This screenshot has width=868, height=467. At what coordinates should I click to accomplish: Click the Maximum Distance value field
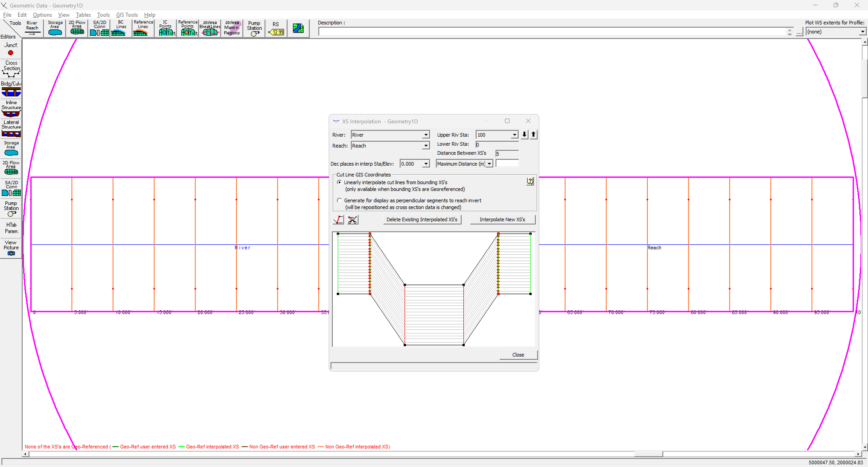point(507,164)
